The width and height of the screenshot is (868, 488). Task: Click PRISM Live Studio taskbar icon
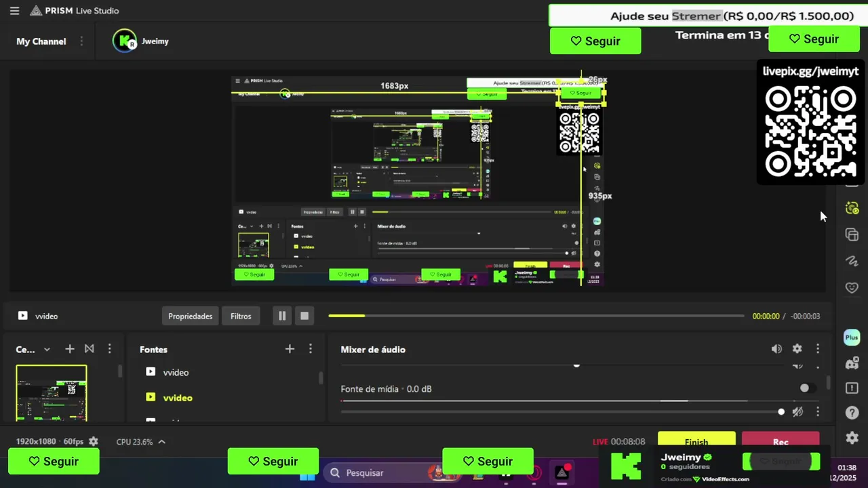pyautogui.click(x=562, y=472)
